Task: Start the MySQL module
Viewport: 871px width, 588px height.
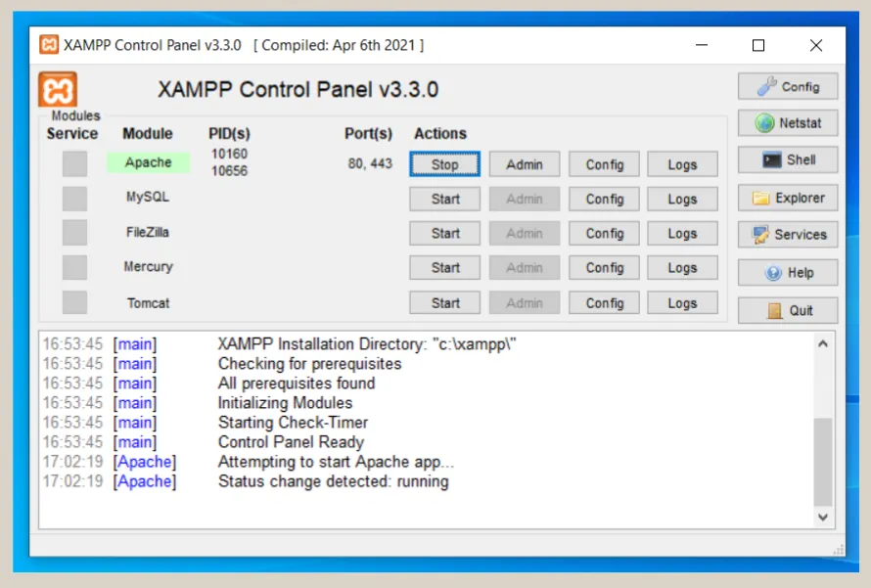Action: [444, 199]
